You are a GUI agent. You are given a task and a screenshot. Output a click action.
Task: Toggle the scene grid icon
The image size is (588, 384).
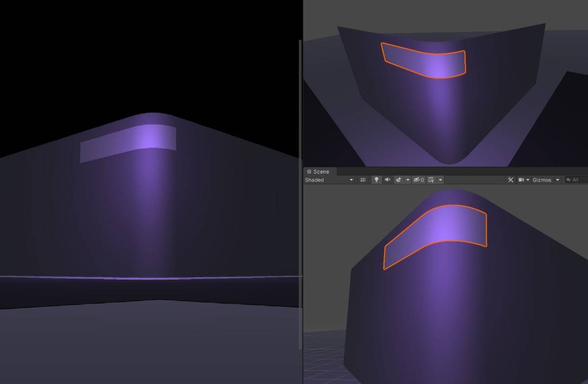coord(431,180)
